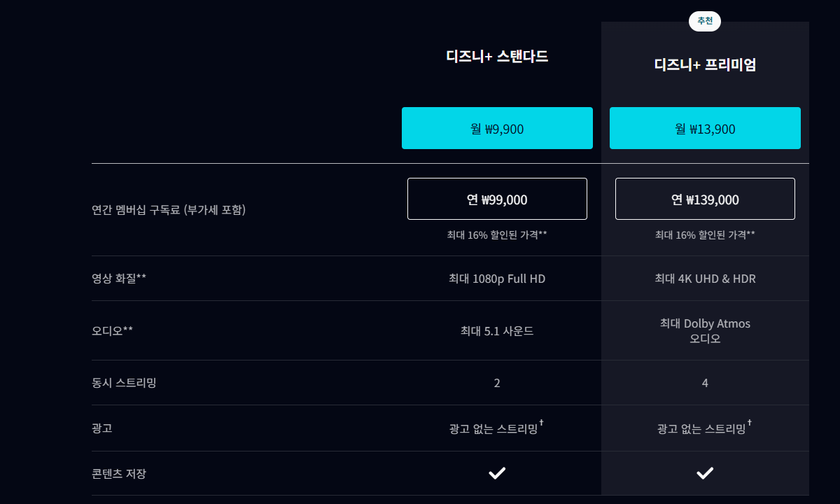Click the 오디오** row label
The height and width of the screenshot is (504, 840).
pyautogui.click(x=112, y=330)
